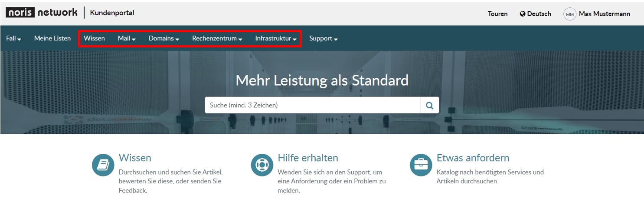Open the Touren link

(497, 14)
